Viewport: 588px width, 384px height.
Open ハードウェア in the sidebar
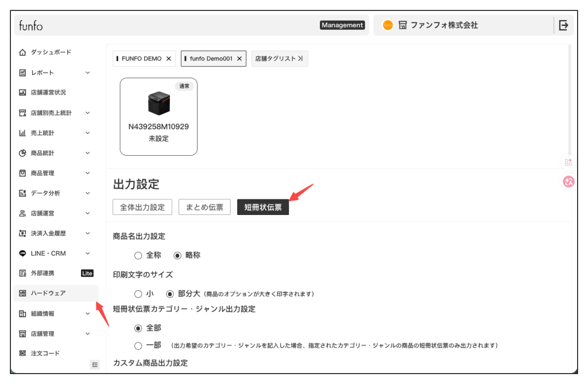pyautogui.click(x=48, y=293)
